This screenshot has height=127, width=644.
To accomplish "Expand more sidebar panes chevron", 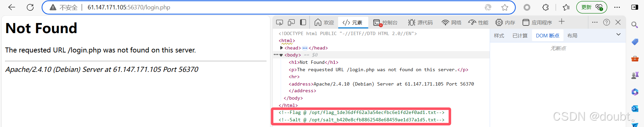I will point(619,34).
